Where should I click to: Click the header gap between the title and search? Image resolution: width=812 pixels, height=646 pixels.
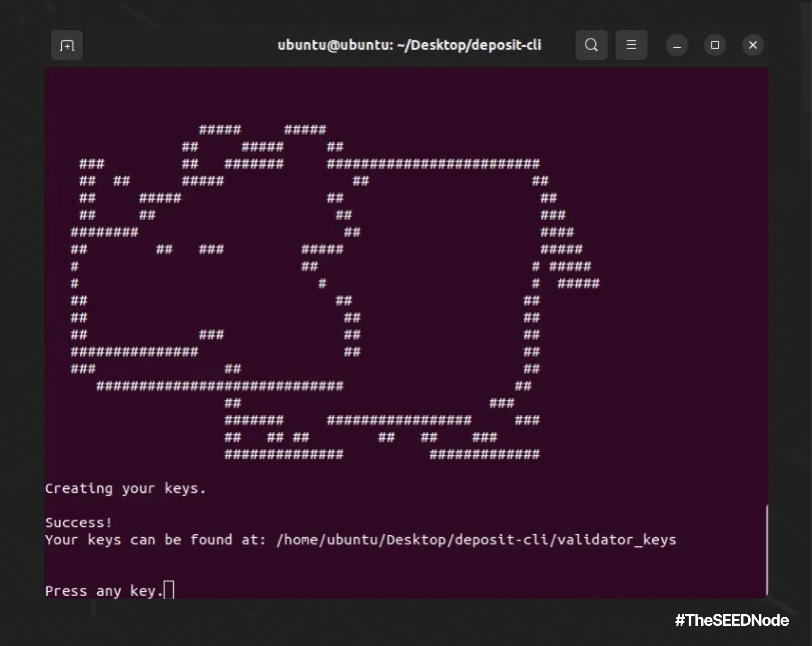(x=558, y=45)
